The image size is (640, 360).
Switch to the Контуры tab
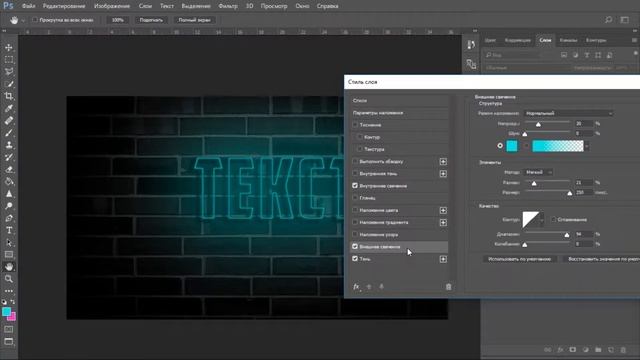tap(596, 40)
